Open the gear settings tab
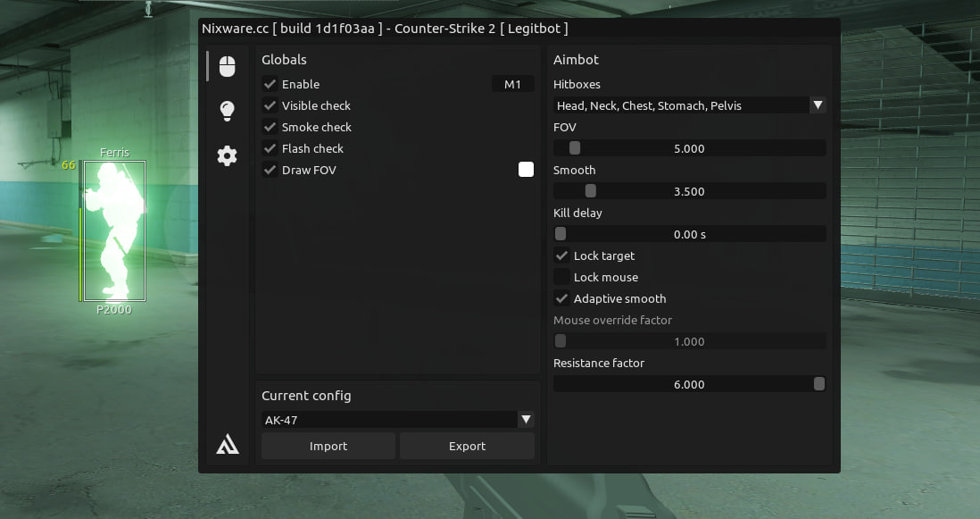Image resolution: width=980 pixels, height=519 pixels. [x=227, y=155]
